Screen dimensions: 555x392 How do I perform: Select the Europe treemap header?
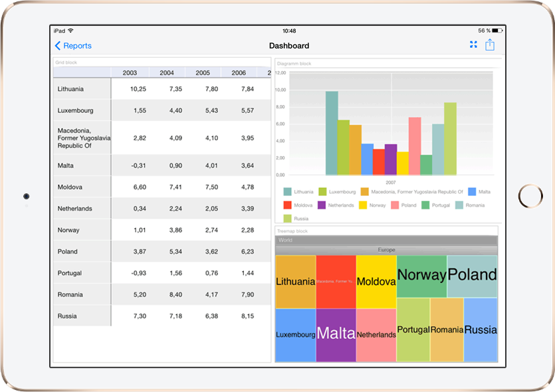[x=387, y=250]
